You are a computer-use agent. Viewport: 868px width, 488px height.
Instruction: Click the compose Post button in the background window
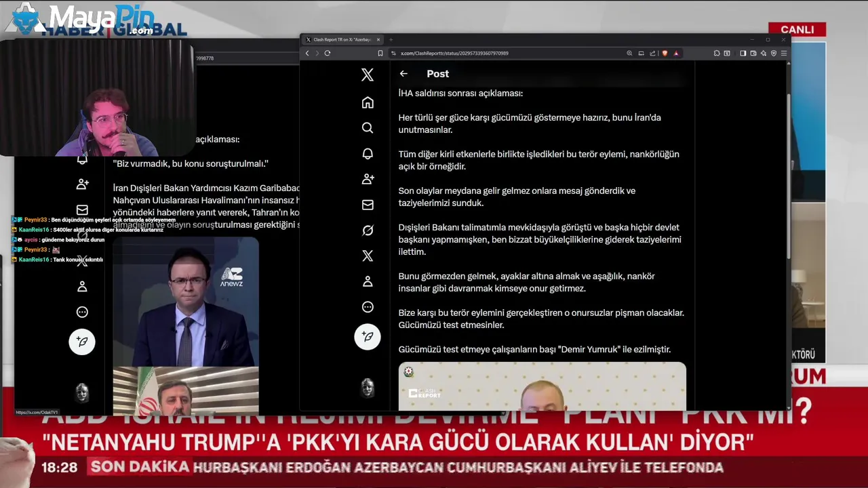[82, 342]
